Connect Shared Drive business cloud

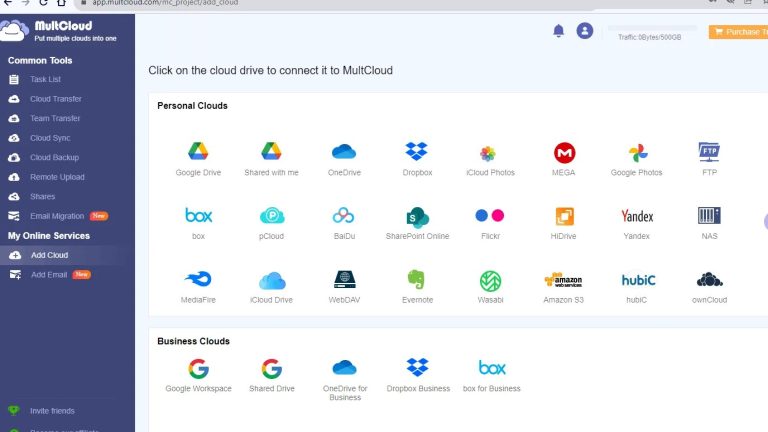[x=271, y=376]
